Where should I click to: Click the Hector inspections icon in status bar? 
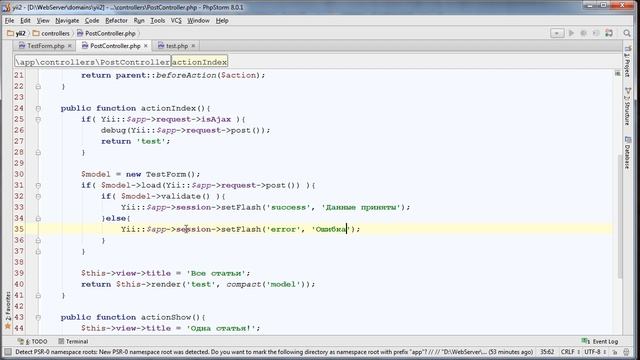(x=627, y=352)
